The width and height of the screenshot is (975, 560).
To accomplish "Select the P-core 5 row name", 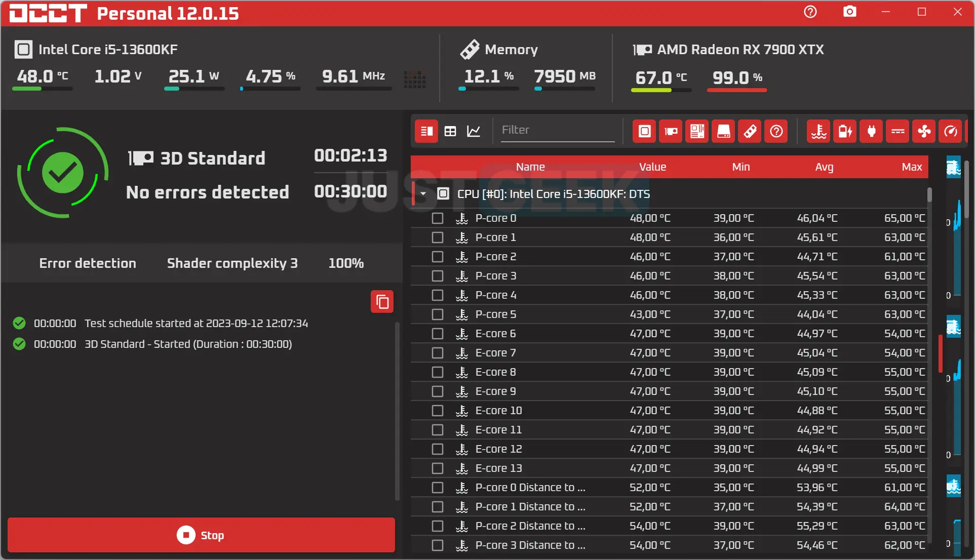I will tap(495, 314).
